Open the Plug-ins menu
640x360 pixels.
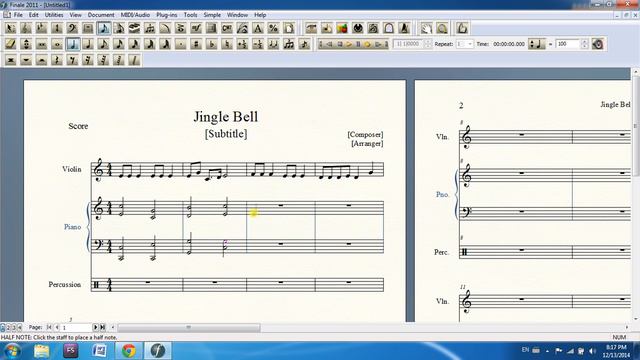(x=167, y=15)
